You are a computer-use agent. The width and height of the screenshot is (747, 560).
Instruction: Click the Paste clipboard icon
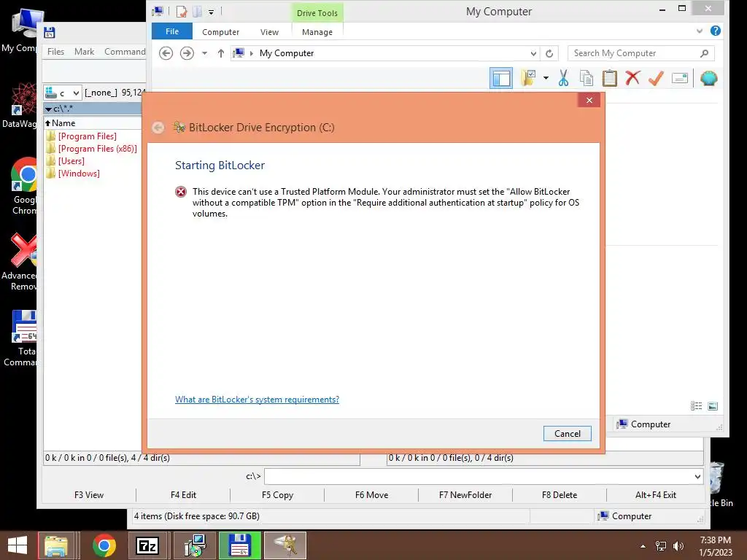pyautogui.click(x=609, y=77)
